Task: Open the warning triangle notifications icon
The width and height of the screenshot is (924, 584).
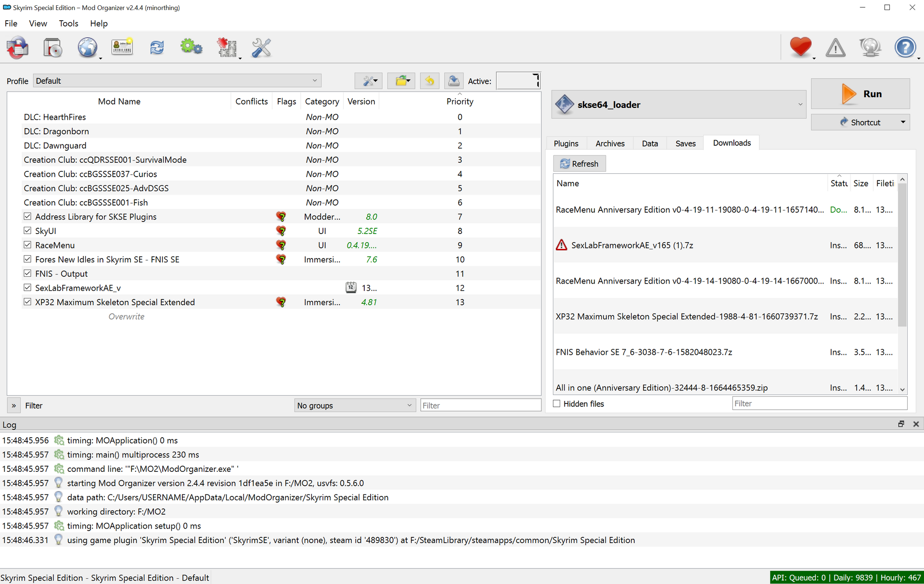Action: 835,48
